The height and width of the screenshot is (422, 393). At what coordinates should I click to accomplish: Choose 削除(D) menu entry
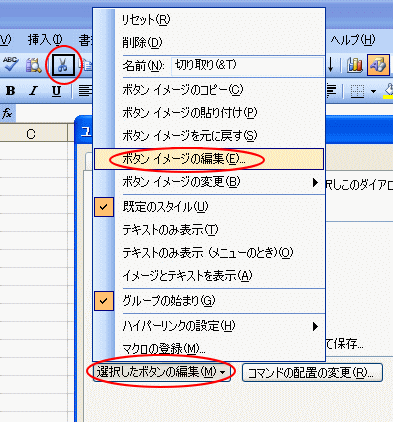pos(209,43)
